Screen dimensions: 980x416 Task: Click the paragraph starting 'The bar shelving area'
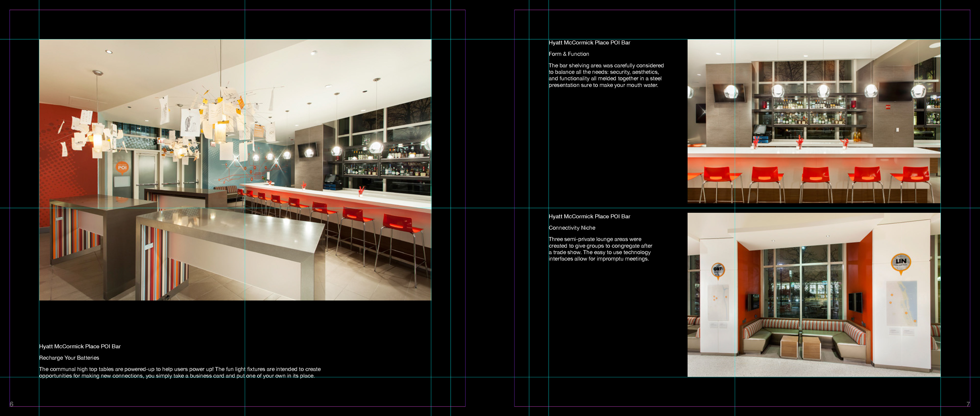[606, 75]
